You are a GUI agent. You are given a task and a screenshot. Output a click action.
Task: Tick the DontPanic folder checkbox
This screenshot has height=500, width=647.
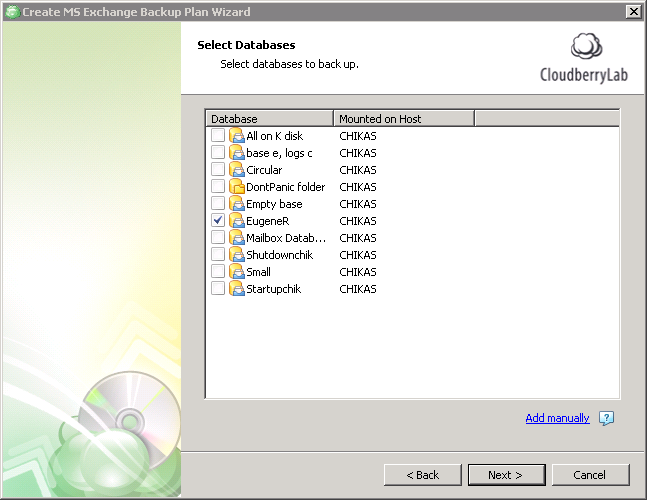(x=217, y=186)
